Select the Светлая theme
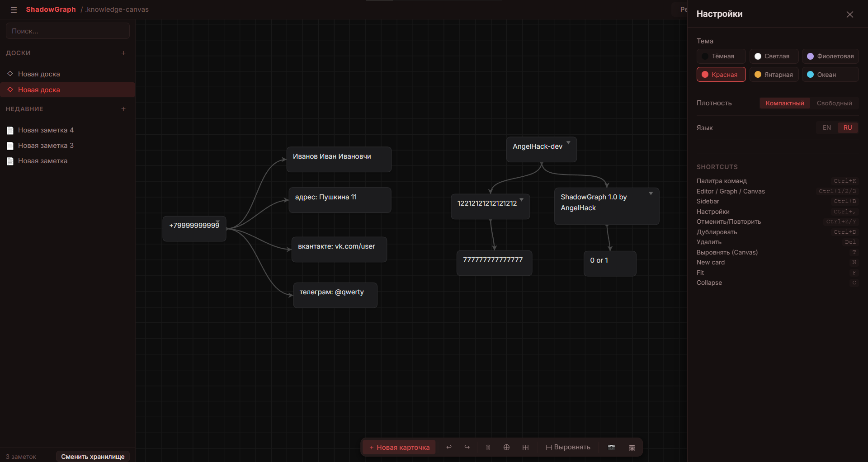Screen dimensions: 868x462 (774, 56)
